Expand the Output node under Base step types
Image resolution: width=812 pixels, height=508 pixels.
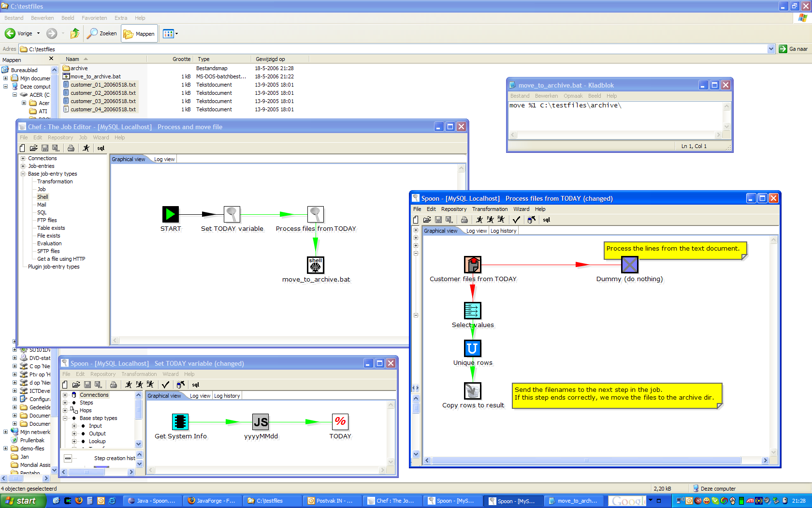click(x=74, y=433)
